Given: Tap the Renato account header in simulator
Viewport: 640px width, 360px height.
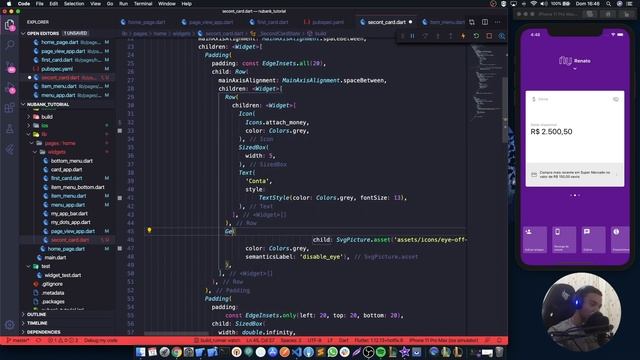Looking at the screenshot, I should [575, 61].
